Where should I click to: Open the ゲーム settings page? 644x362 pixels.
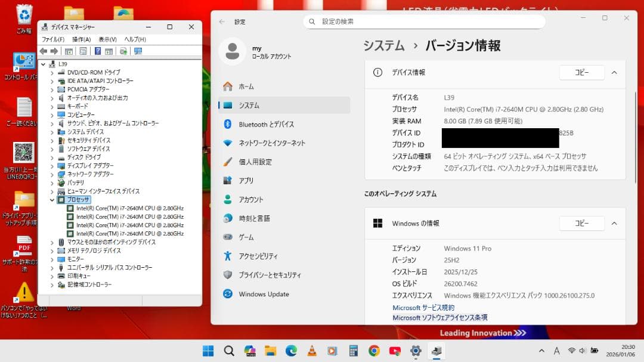click(x=246, y=237)
